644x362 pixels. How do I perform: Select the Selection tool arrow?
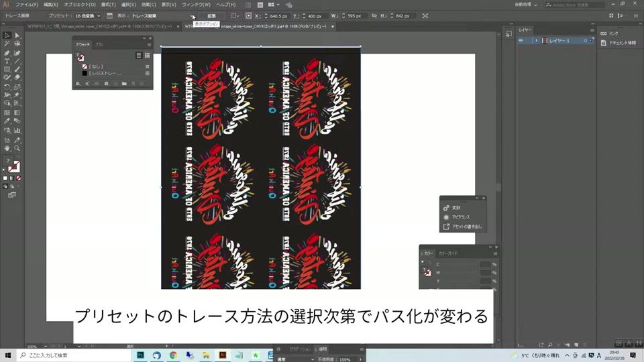click(x=7, y=36)
